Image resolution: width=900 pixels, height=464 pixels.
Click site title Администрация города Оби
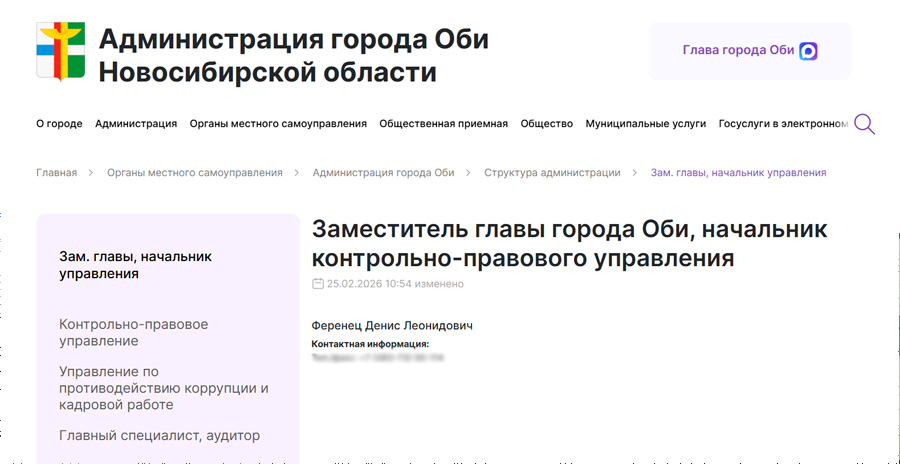pos(293,56)
